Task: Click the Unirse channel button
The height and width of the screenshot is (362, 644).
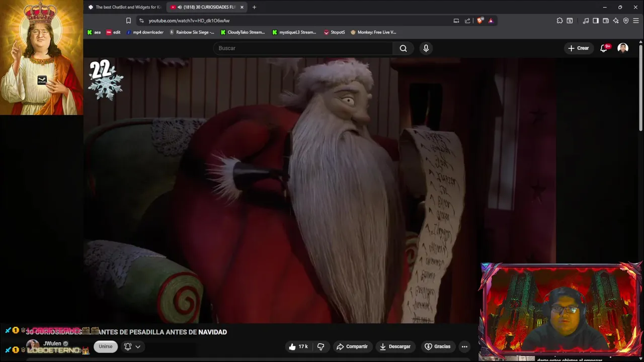Action: [106, 346]
